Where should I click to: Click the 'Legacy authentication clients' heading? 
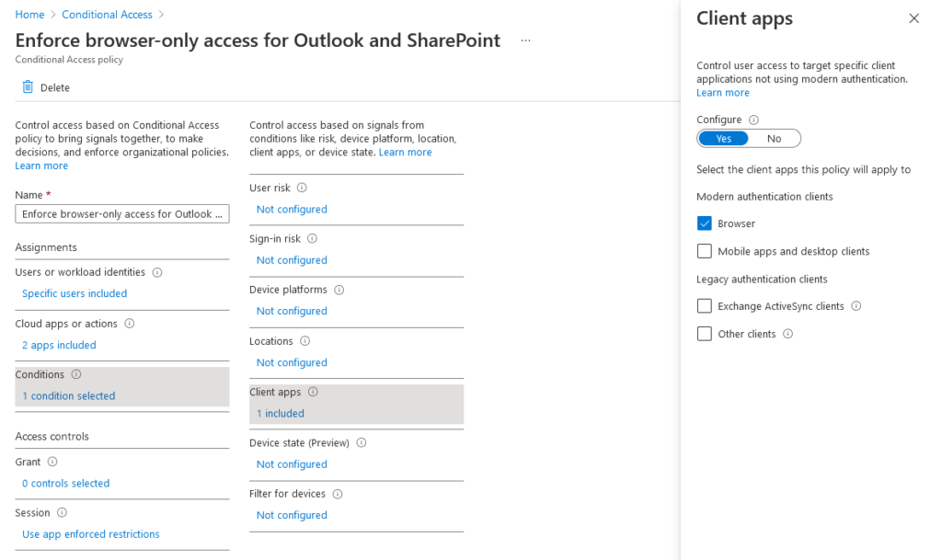(x=762, y=280)
